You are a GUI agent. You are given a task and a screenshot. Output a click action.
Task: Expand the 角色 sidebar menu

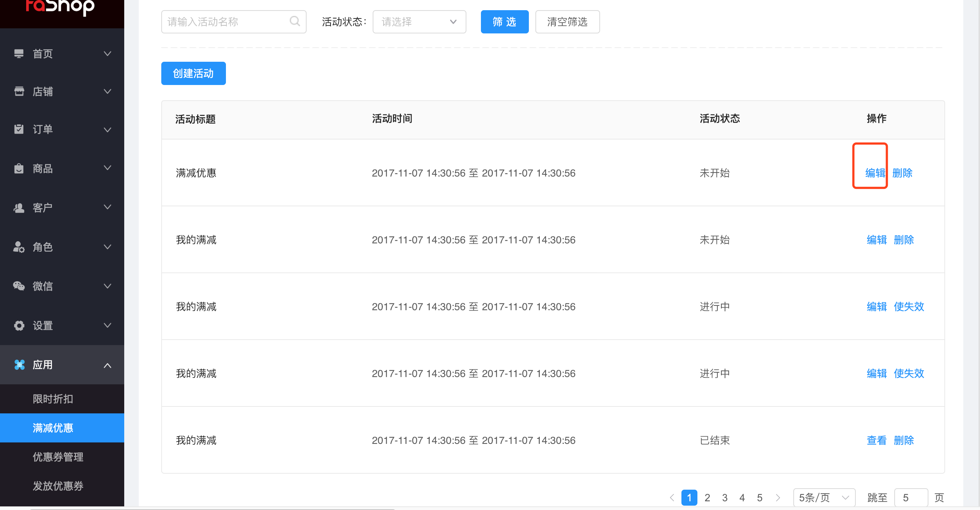(x=62, y=247)
